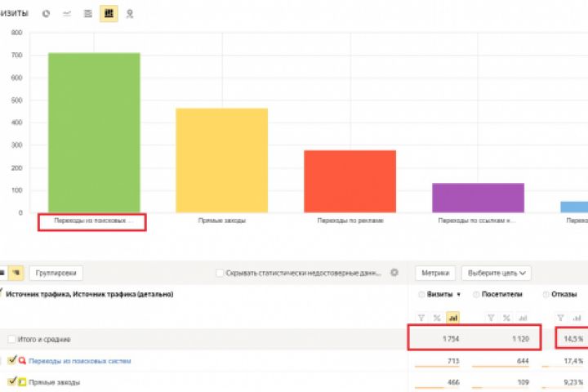
Task: Open Выберите цель dropdown
Action: pos(497,273)
